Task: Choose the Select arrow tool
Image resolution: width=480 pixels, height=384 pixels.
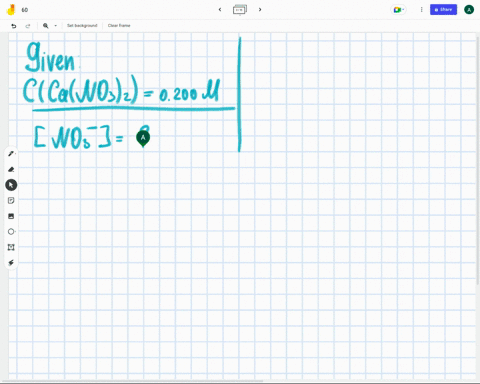Action: pyautogui.click(x=11, y=185)
